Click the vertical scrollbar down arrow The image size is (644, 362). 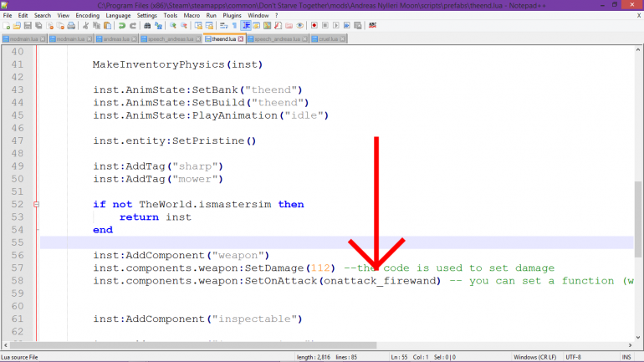click(638, 338)
